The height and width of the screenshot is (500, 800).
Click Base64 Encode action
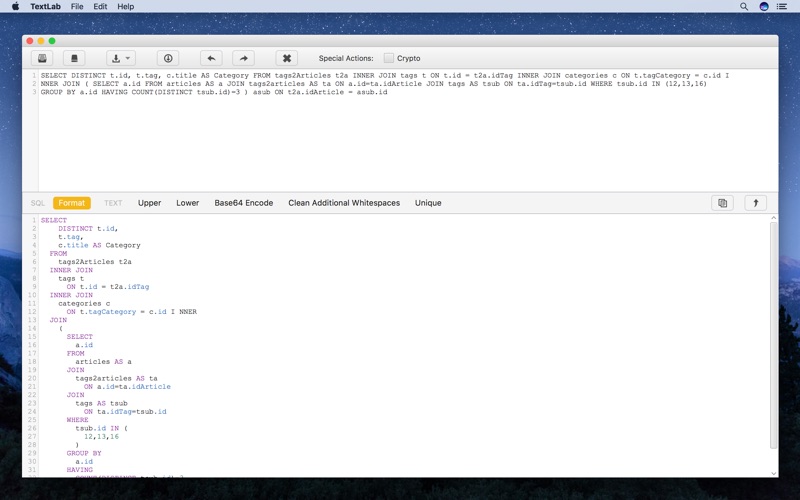[x=244, y=203]
